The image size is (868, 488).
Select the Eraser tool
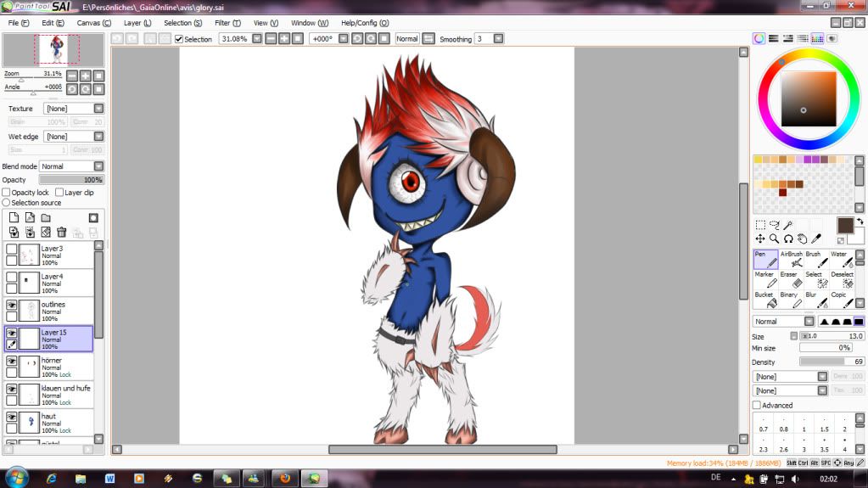791,280
